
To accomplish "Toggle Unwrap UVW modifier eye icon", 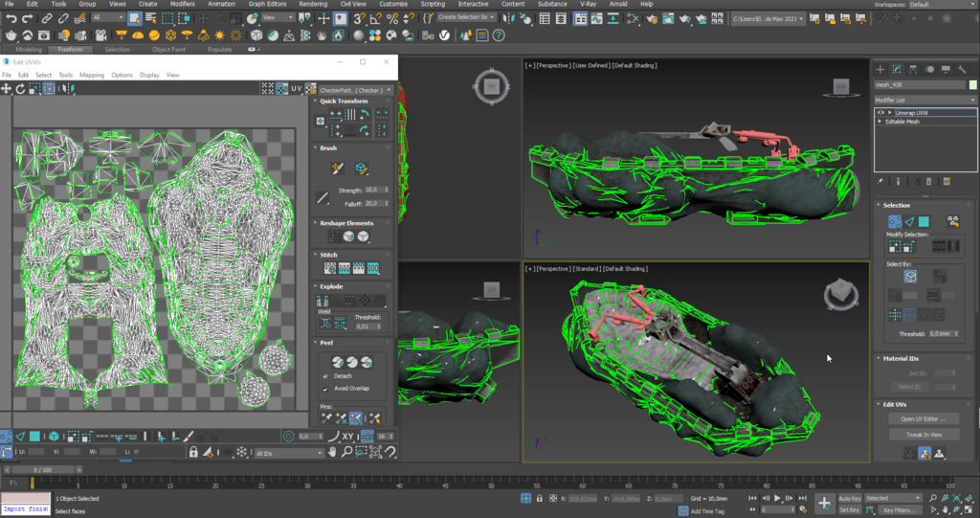I will coord(880,113).
